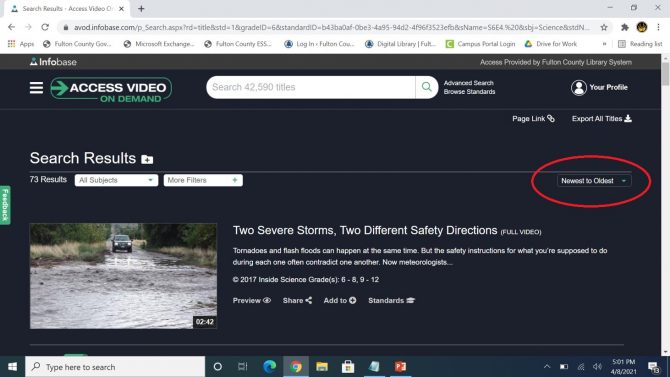The image size is (670, 377).
Task: Reload the current page
Action: tap(45, 27)
